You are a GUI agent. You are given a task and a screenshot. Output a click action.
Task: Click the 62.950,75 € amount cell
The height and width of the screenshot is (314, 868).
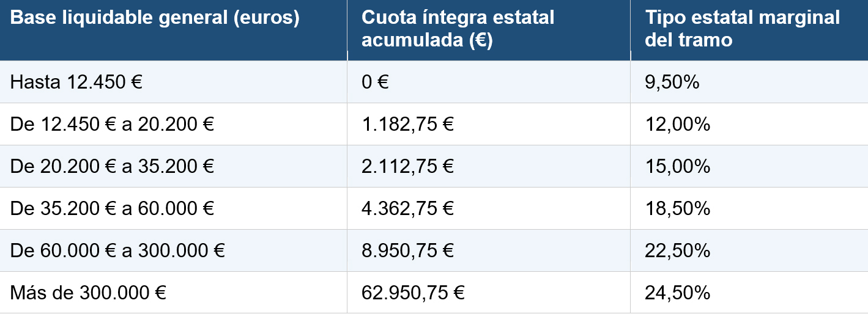coord(413,293)
